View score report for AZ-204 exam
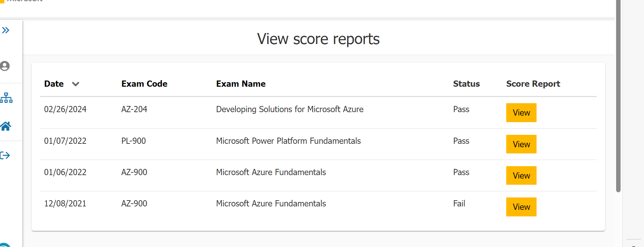The image size is (644, 247). [521, 112]
